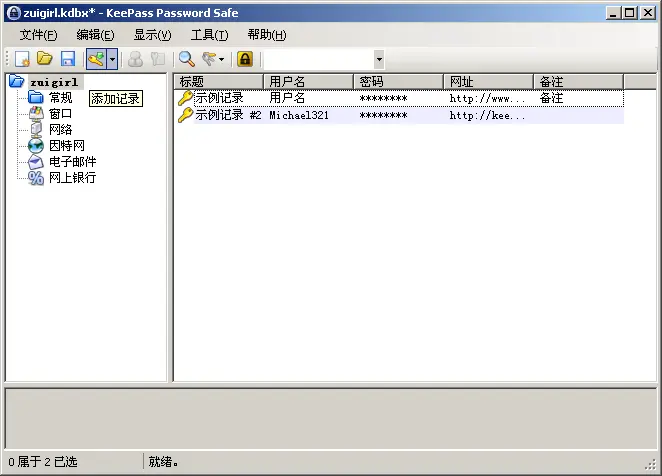Select the 电子邮件 group
The image size is (662, 476).
click(x=73, y=162)
